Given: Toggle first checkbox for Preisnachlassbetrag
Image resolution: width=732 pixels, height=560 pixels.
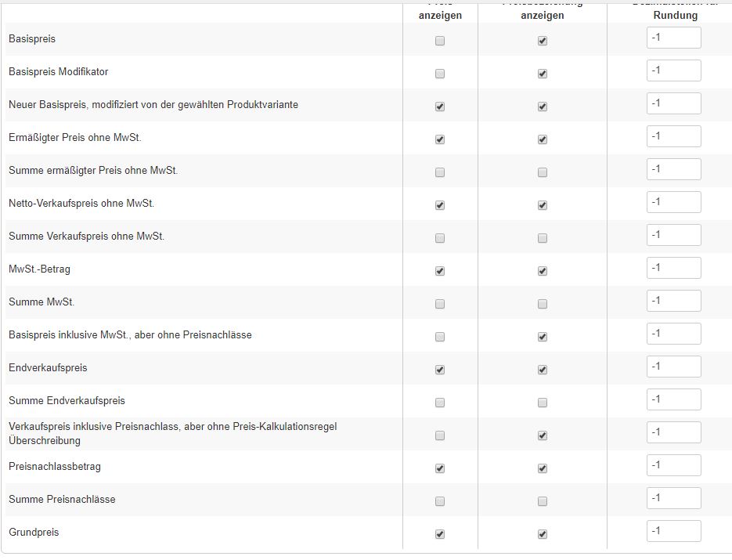Looking at the screenshot, I should pyautogui.click(x=440, y=468).
